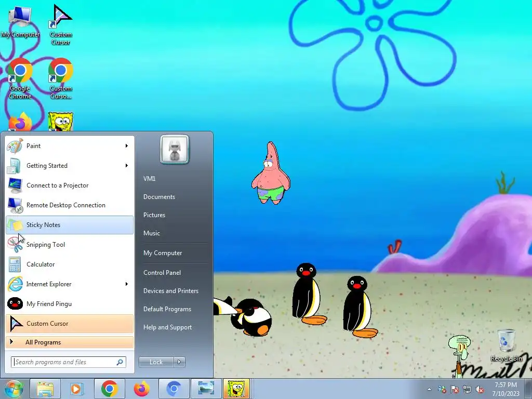Show hidden tray icons arrow
The width and height of the screenshot is (532, 399).
coord(430,389)
